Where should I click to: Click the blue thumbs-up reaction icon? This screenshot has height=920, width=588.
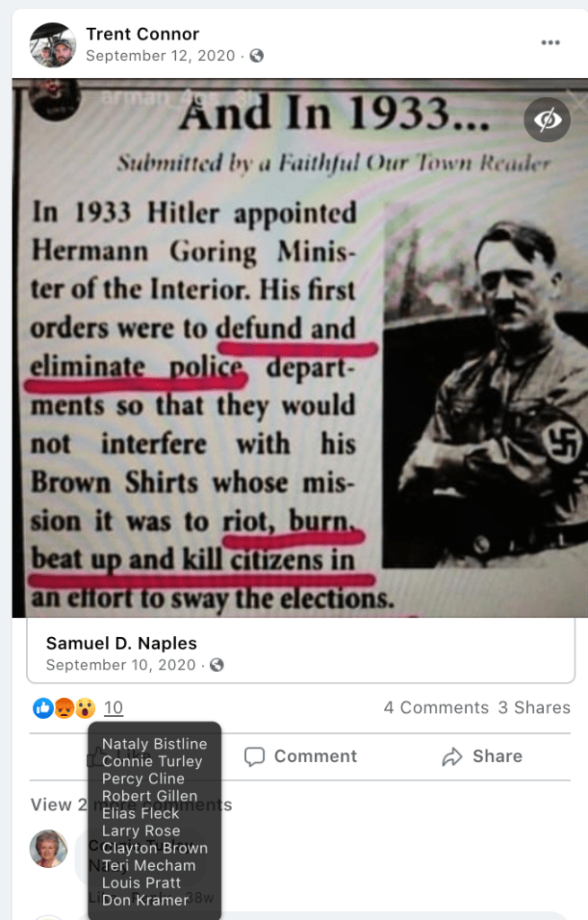point(43,708)
